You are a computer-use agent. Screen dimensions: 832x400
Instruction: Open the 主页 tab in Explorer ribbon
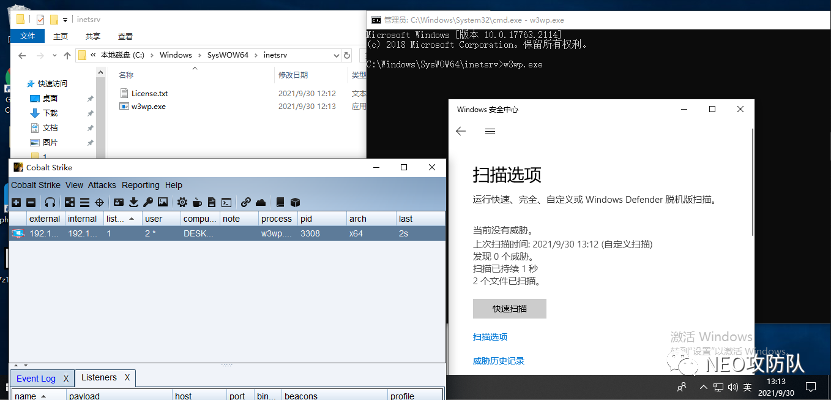click(x=60, y=37)
